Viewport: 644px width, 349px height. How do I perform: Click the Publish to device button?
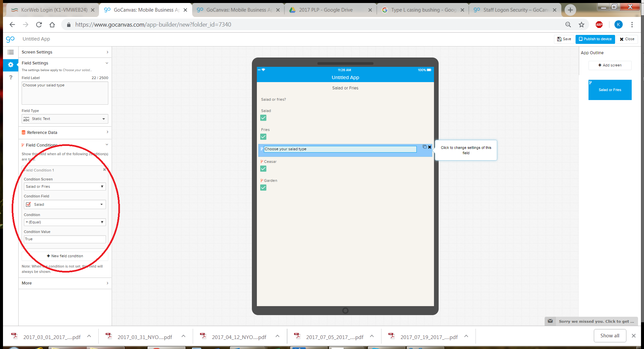(x=595, y=39)
